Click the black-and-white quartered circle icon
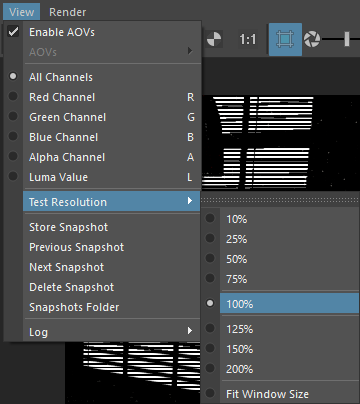Viewport: 360px width, 404px height. tap(214, 40)
